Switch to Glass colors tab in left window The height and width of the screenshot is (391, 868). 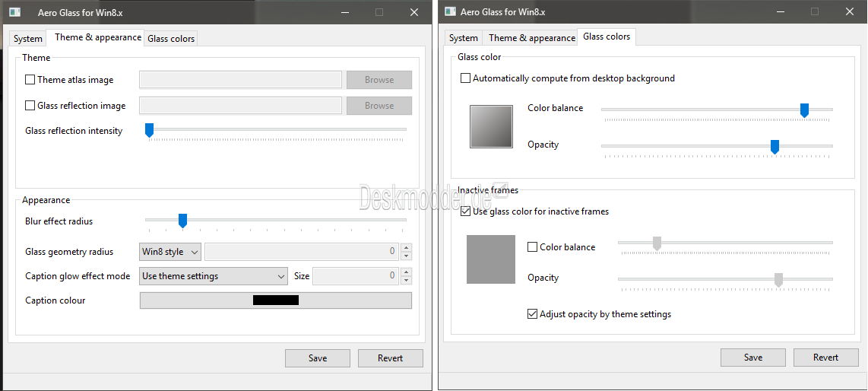[x=171, y=38]
